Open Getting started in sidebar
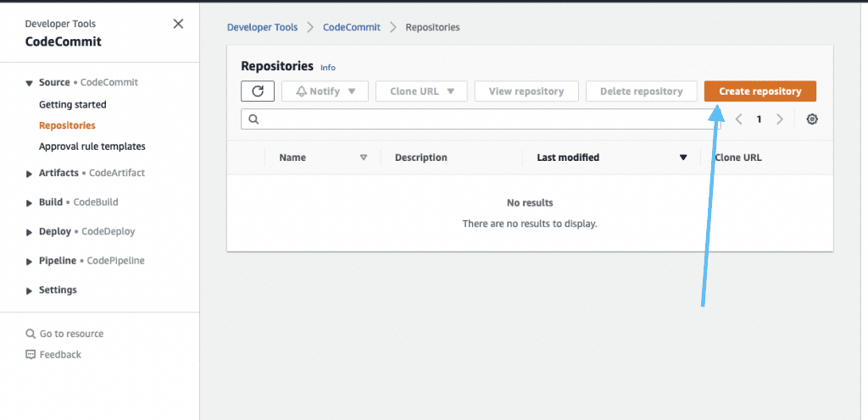Screen dimensions: 868x420 click(x=73, y=104)
